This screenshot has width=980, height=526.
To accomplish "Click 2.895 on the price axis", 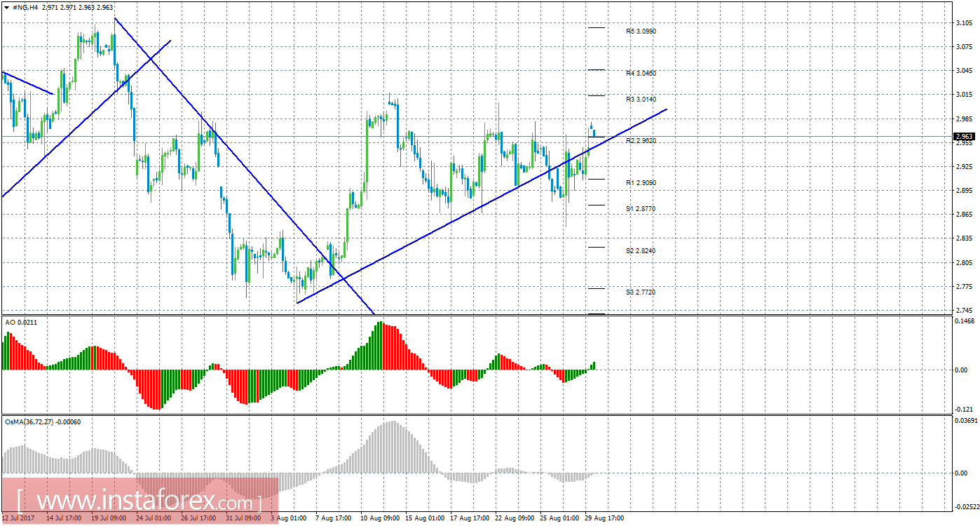I will [964, 191].
